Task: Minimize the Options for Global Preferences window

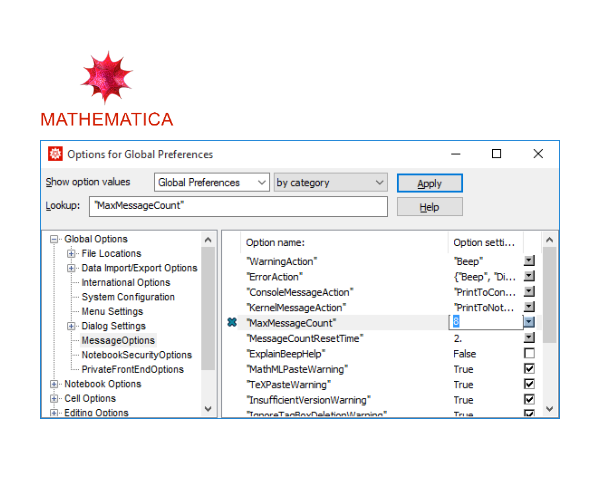Action: (455, 154)
